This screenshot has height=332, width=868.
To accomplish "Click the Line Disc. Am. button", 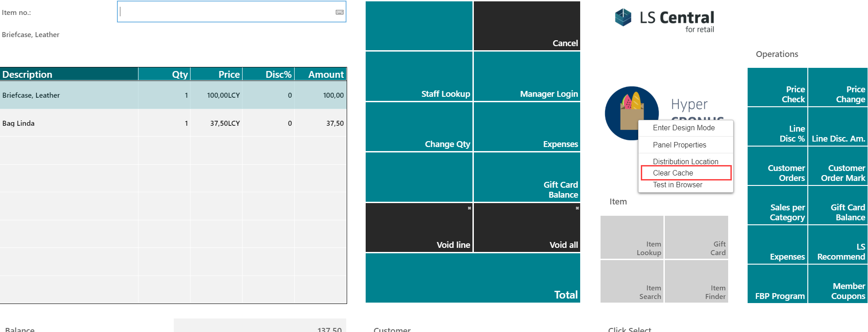I will (x=838, y=127).
